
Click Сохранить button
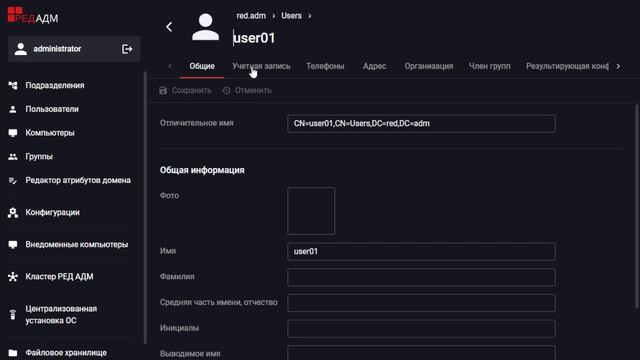coord(185,91)
